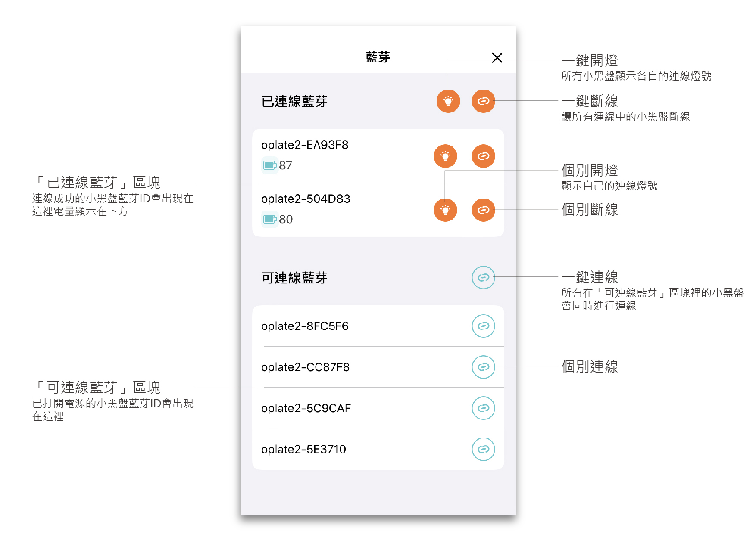Image resolution: width=756 pixels, height=534 pixels.
Task: Connect oplate2-8FC5F6
Action: pyautogui.click(x=483, y=326)
